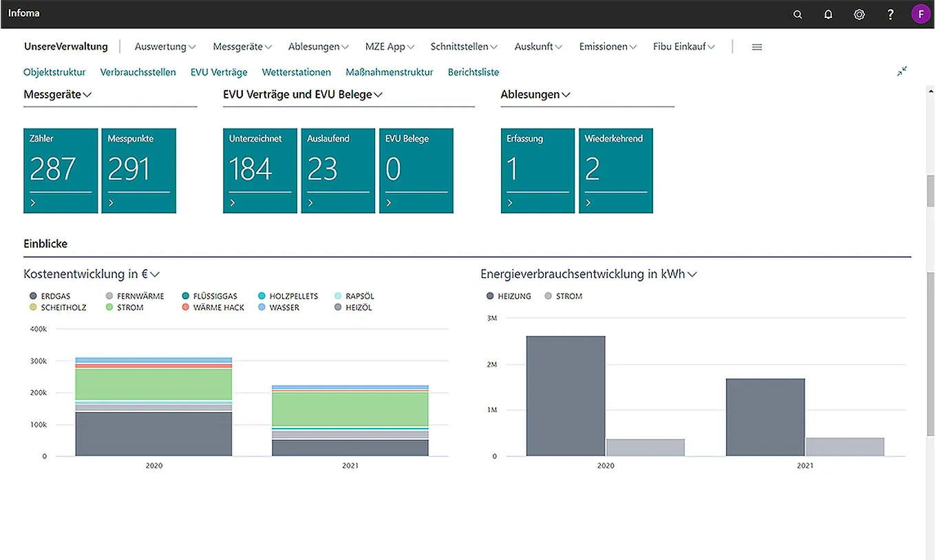Click the hamburger more-menu icon
This screenshot has height=560, width=936.
click(x=757, y=47)
